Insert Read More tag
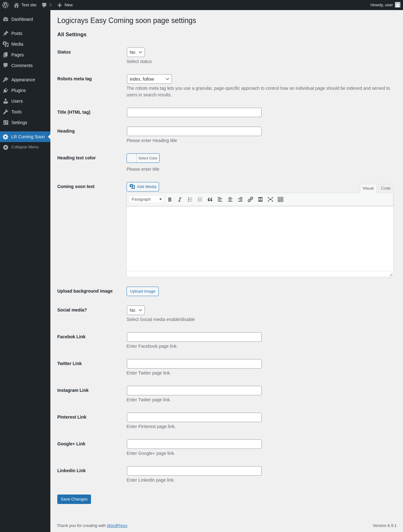Image resolution: width=403 pixels, height=532 pixels. coord(260,199)
